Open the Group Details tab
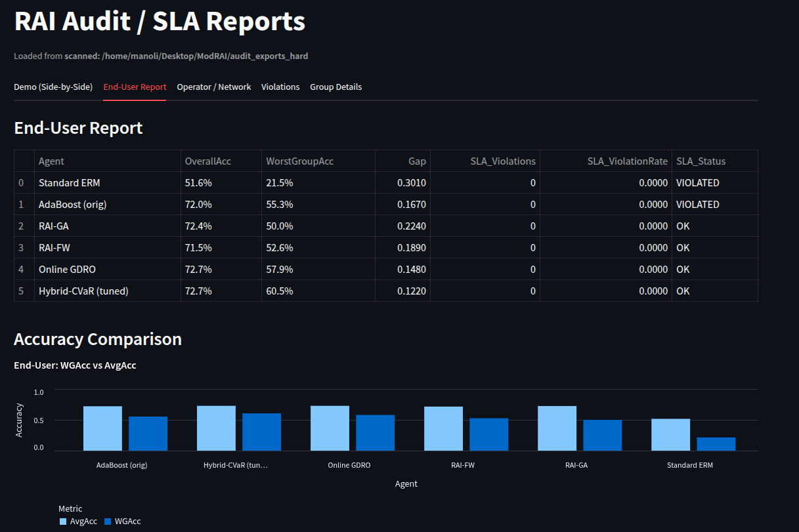The width and height of the screenshot is (799, 532). click(335, 87)
